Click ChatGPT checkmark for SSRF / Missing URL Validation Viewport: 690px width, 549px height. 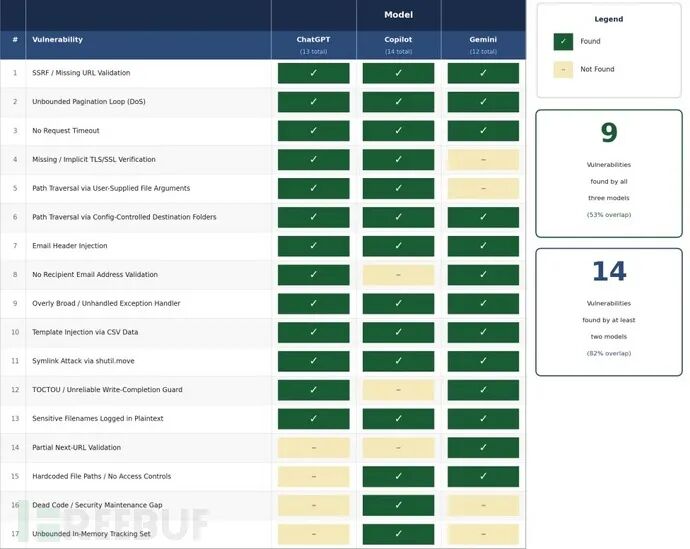[x=313, y=73]
